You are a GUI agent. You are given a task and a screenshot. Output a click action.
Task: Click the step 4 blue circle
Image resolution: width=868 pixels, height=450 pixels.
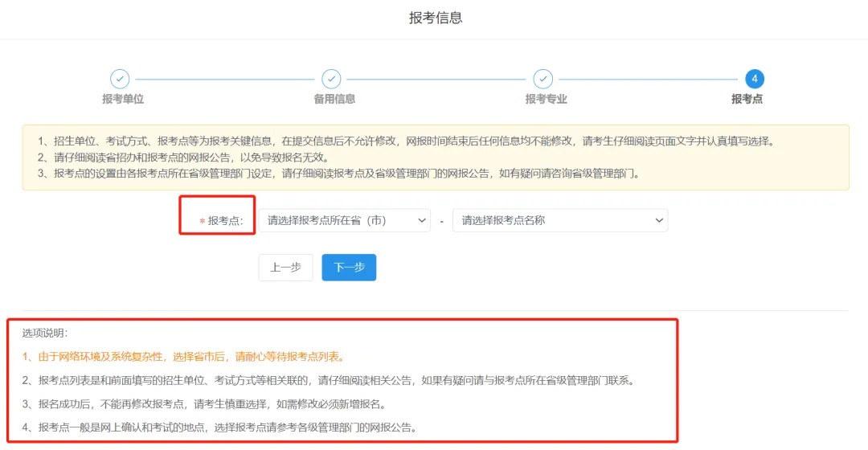(755, 79)
